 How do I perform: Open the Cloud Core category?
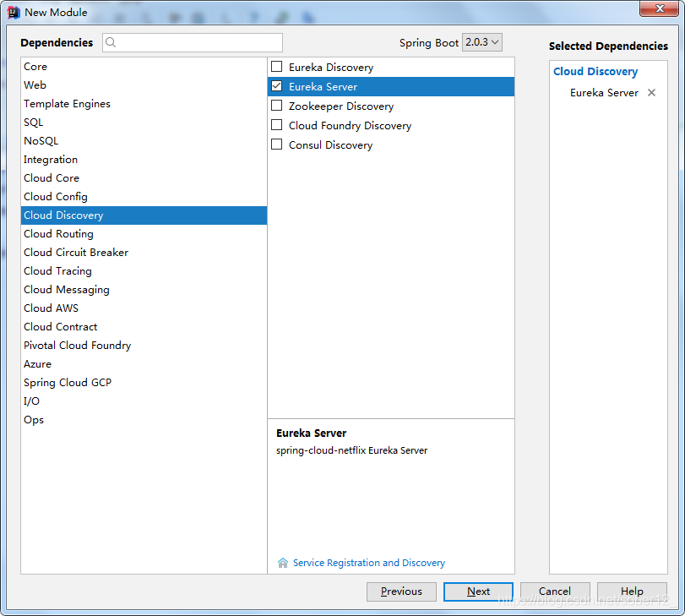coord(144,178)
